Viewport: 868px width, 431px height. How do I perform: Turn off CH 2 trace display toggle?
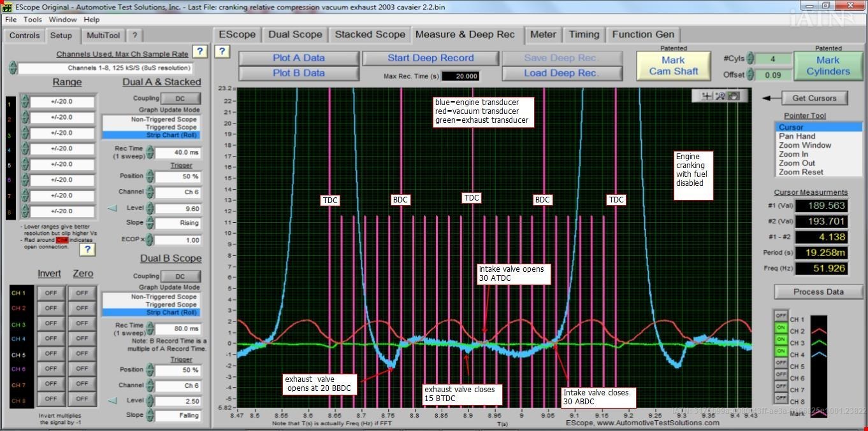pyautogui.click(x=780, y=332)
